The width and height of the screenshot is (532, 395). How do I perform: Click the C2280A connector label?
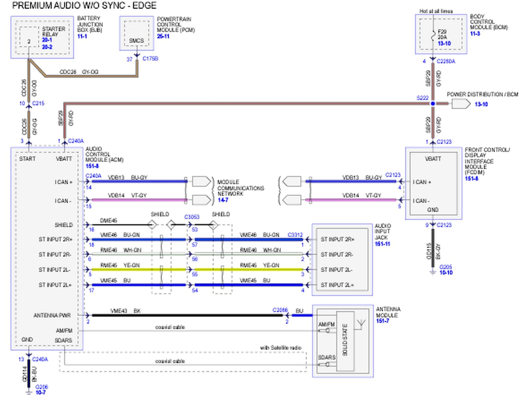pos(446,61)
